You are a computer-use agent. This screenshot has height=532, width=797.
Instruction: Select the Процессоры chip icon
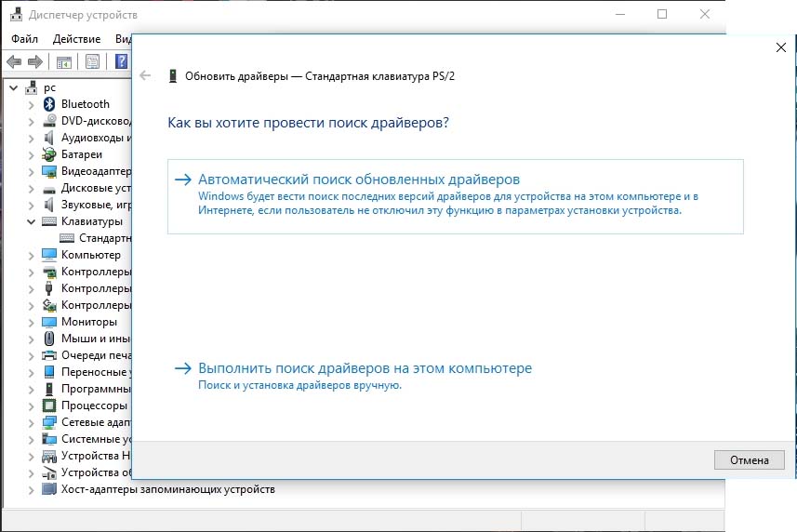[49, 406]
